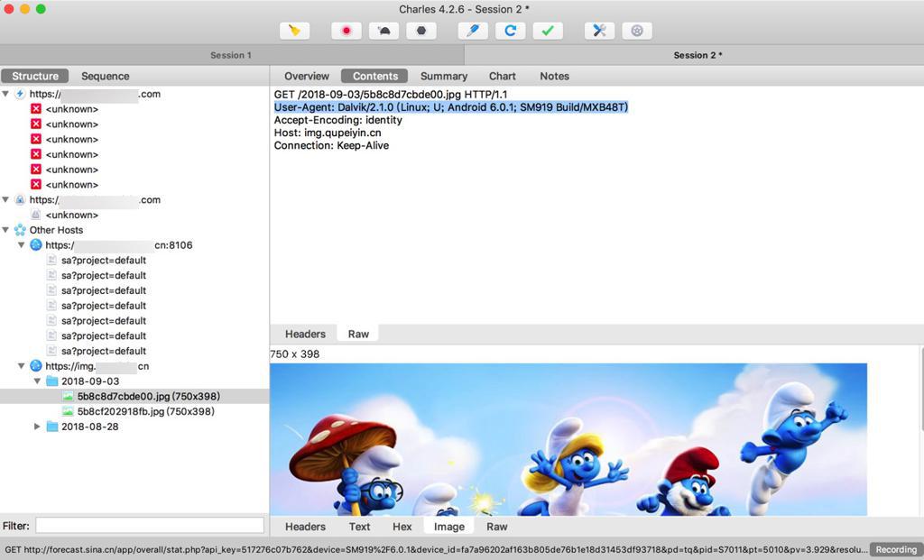Toggle recording with the red record button
Image resolution: width=924 pixels, height=560 pixels.
[x=346, y=31]
